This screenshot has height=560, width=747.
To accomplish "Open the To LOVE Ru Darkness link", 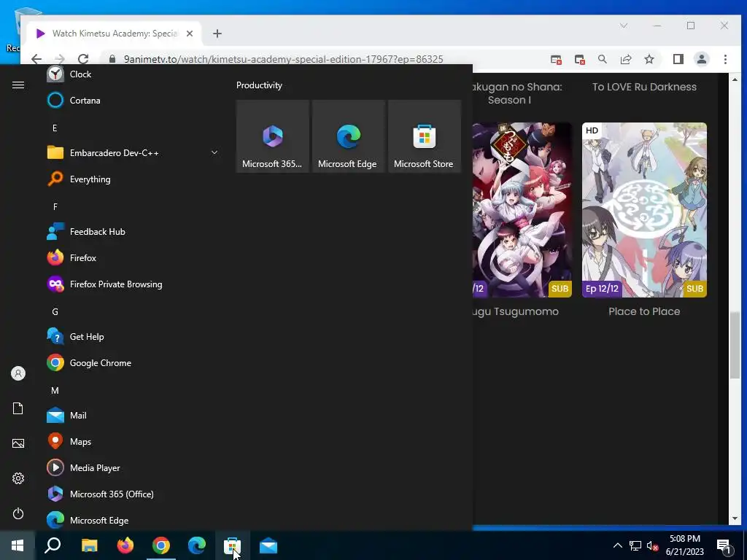I will click(644, 87).
